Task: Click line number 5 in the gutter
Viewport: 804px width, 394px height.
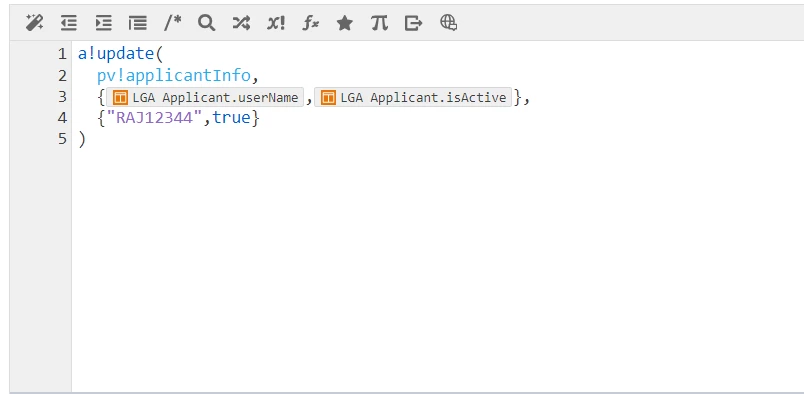Action: (62, 139)
